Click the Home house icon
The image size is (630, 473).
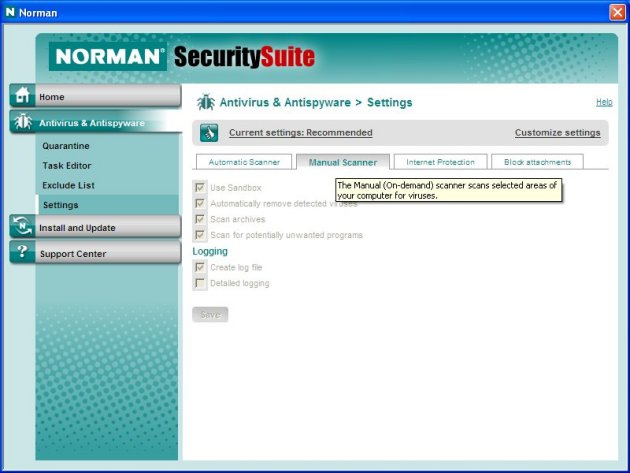point(22,95)
